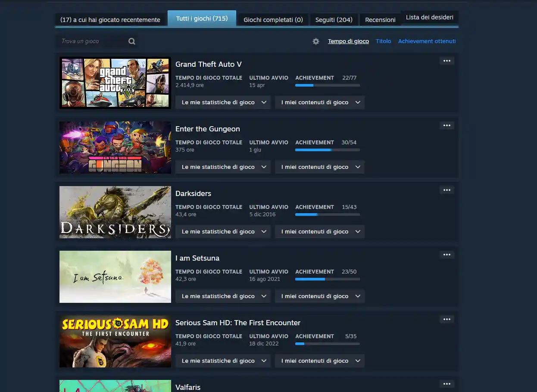Screen dimensions: 537x392
Task: Click the '22/77' achievement count
Action: tap(350, 78)
